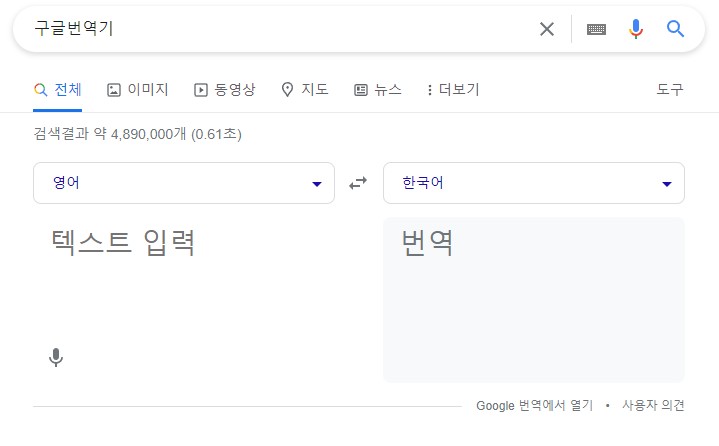719x446 pixels.
Task: Click the blue search magnifier icon
Action: 675,29
